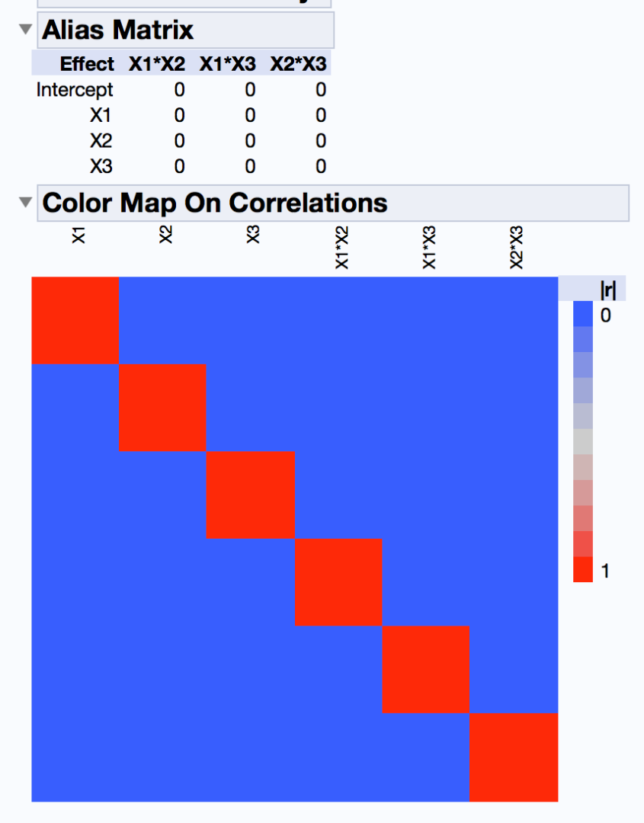
Task: Click the red X1*X2 diagonal cell in color map
Action: 338,582
